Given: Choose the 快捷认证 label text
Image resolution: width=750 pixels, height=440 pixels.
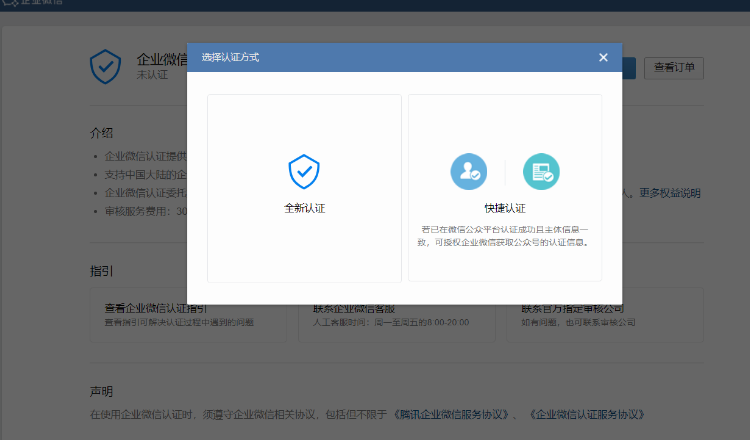Looking at the screenshot, I should [x=505, y=208].
